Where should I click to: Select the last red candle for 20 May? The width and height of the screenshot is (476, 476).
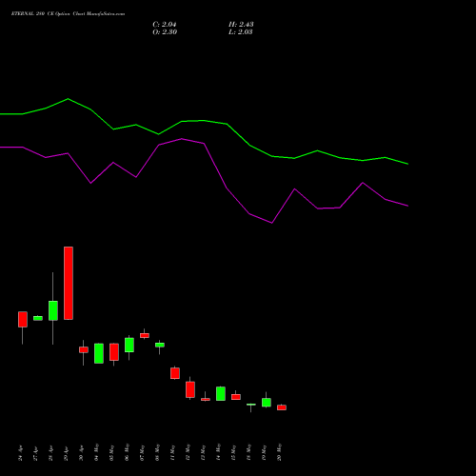282,407
